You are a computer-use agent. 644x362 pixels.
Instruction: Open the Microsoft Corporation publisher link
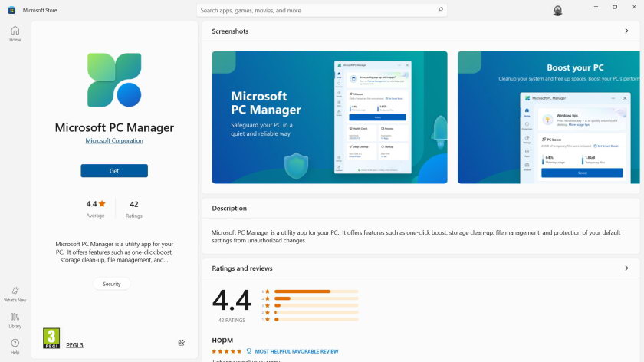click(x=114, y=140)
